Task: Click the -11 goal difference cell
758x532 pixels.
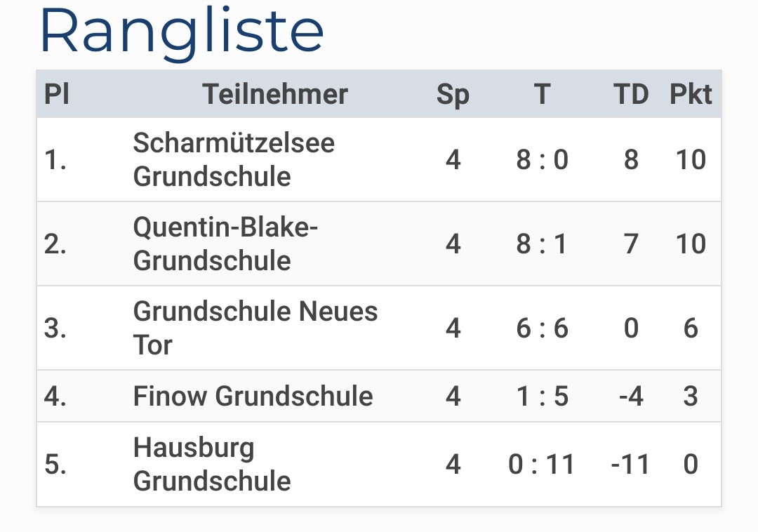Action: click(x=630, y=465)
